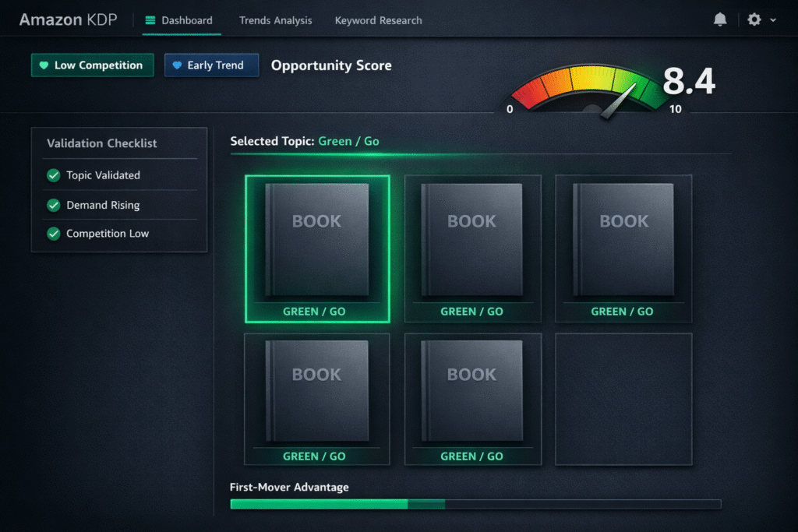This screenshot has height=532, width=798.
Task: Click the First-Mover Advantage progress bar
Action: pos(475,504)
